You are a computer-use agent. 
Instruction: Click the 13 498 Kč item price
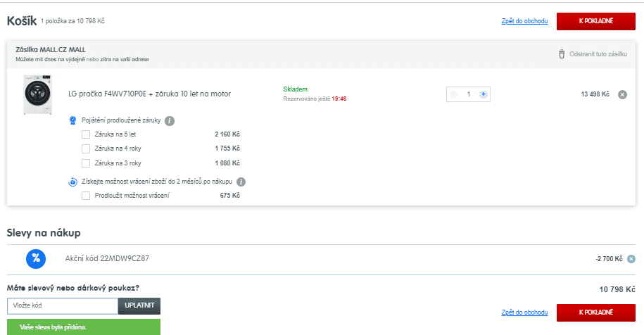click(595, 94)
